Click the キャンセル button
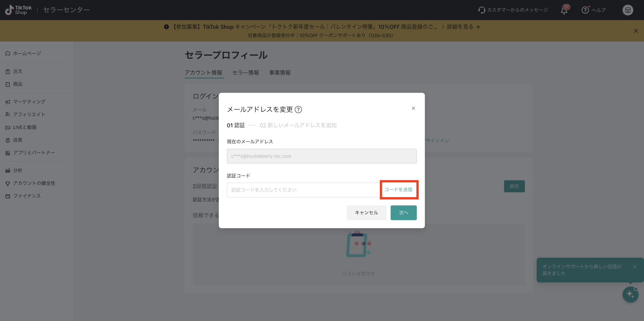644x321 pixels. point(366,213)
